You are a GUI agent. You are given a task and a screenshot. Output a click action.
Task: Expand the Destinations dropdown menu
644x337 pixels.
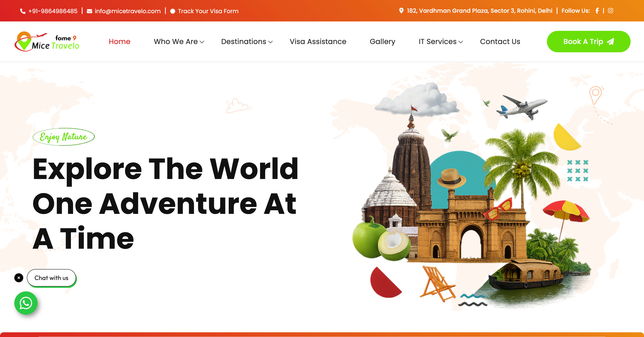tap(247, 42)
